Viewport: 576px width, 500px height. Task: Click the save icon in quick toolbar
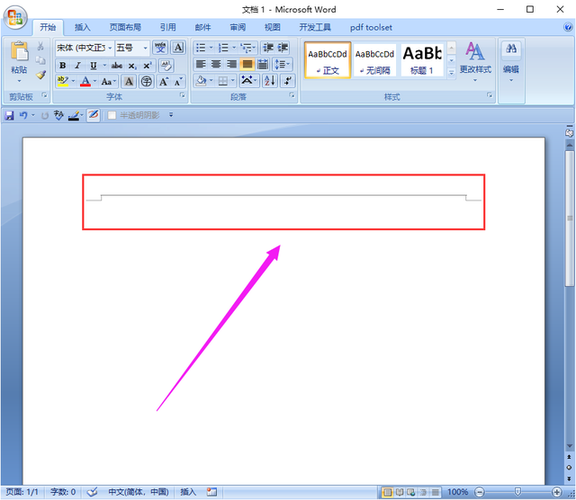tap(9, 116)
